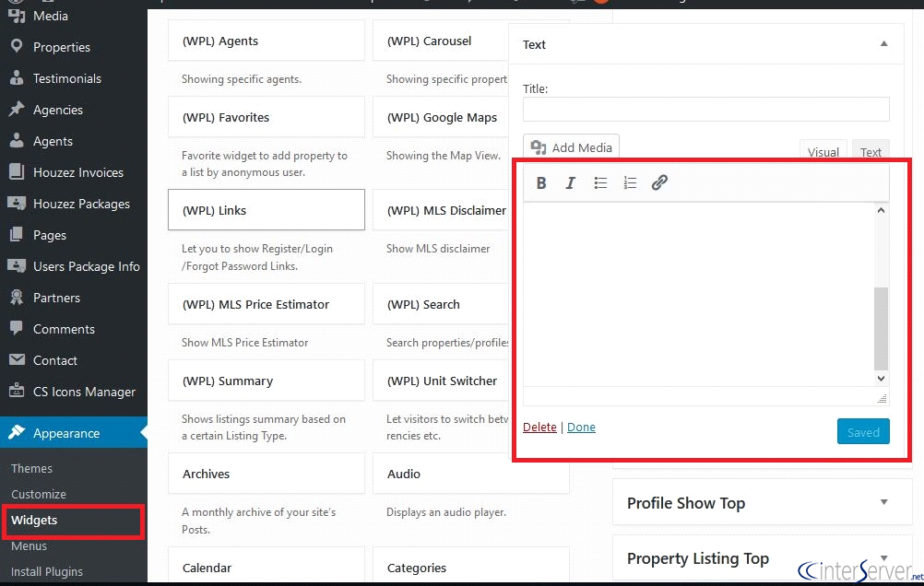Click the Appearance paintbrush icon
924x586 pixels.
pos(17,432)
